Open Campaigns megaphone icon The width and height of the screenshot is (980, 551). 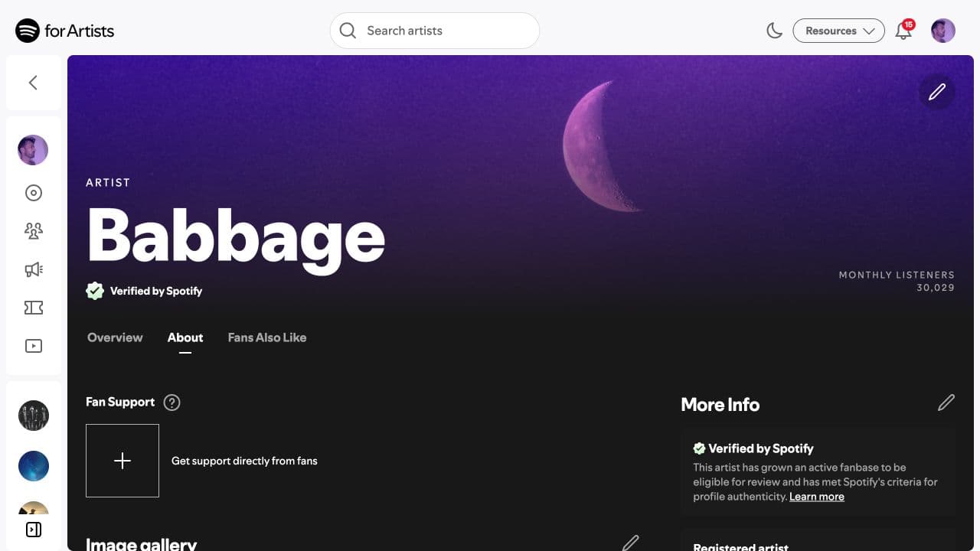point(34,269)
